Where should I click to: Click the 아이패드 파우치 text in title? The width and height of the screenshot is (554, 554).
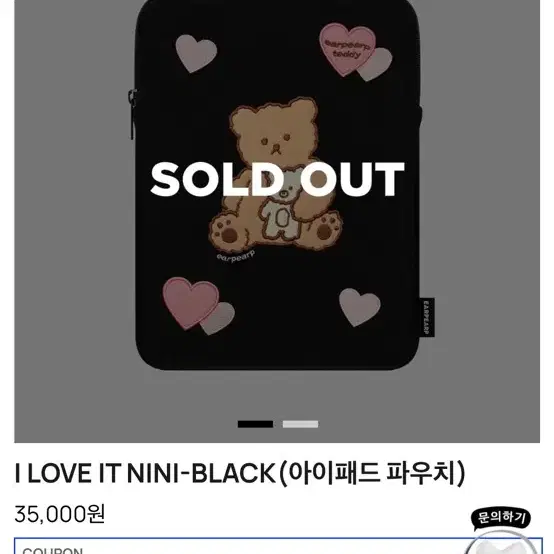point(372,473)
